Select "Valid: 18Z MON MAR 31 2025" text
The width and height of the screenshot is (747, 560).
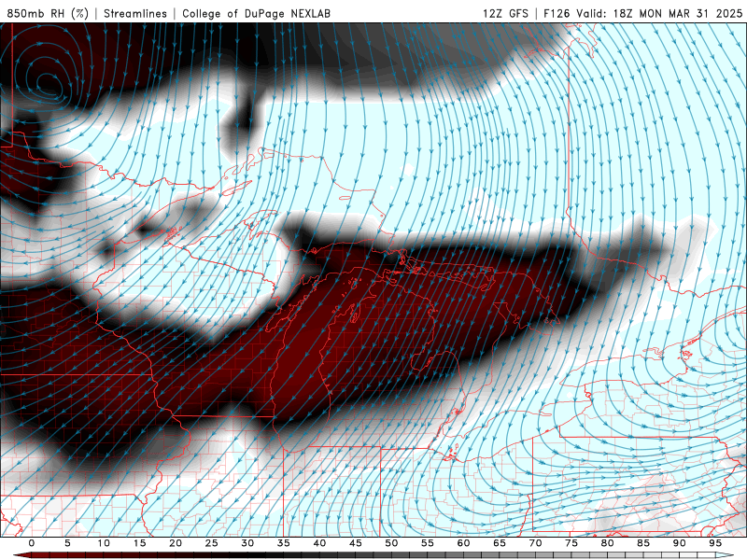coord(659,13)
